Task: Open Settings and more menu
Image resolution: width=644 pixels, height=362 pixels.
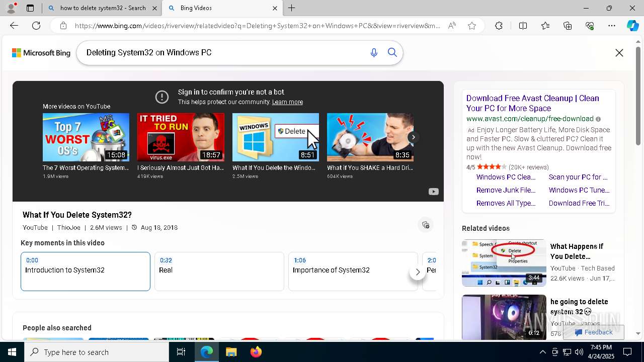Action: (612, 26)
